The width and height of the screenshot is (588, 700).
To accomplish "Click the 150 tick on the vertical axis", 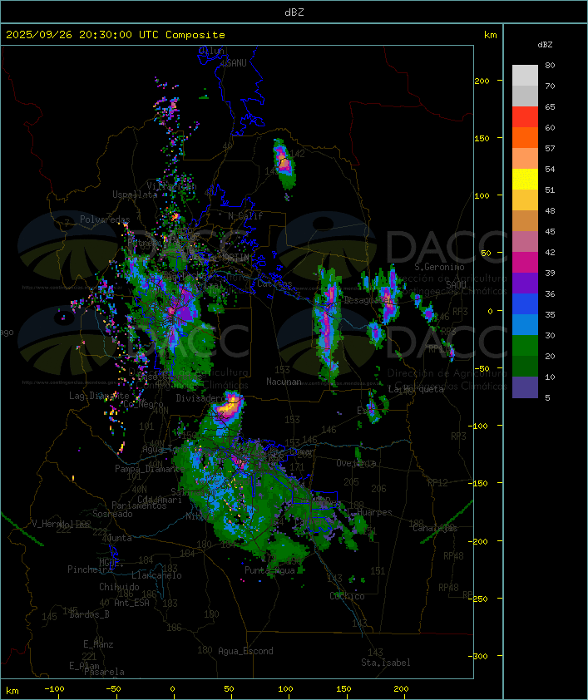I will 482,138.
